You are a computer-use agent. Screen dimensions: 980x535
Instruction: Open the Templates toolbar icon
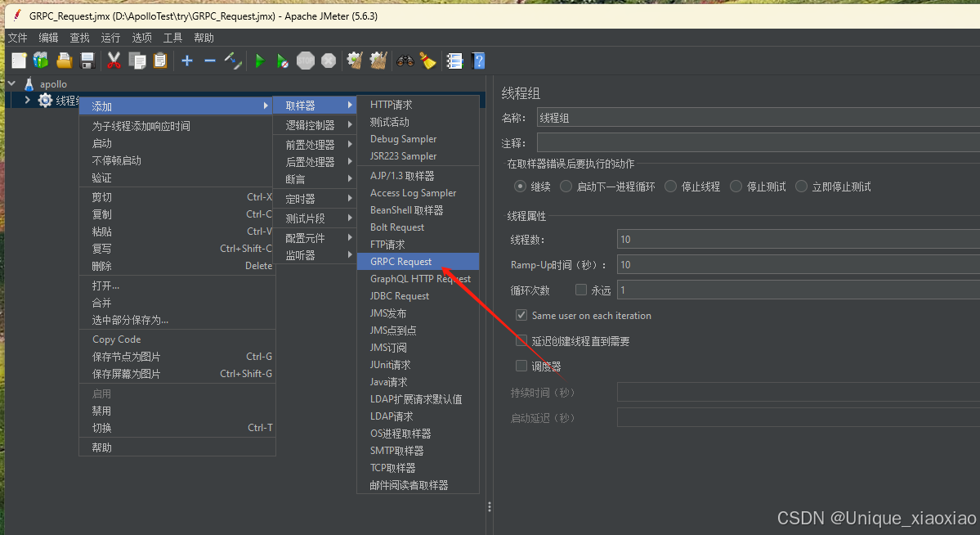tap(41, 61)
